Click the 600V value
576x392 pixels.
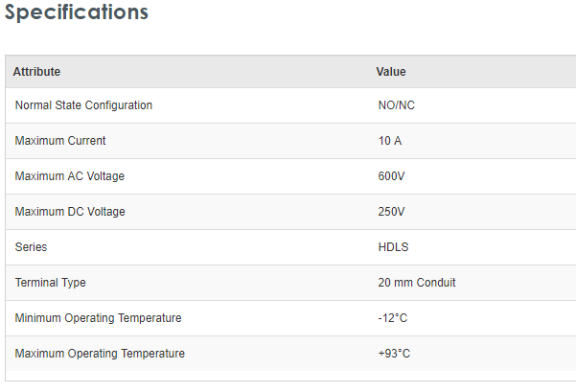pos(392,176)
